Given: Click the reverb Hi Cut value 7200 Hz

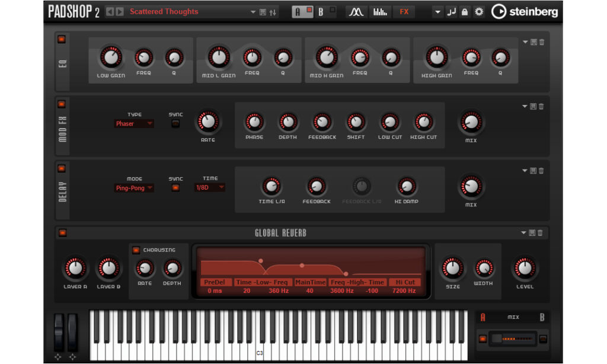Looking at the screenshot, I should coord(404,291).
